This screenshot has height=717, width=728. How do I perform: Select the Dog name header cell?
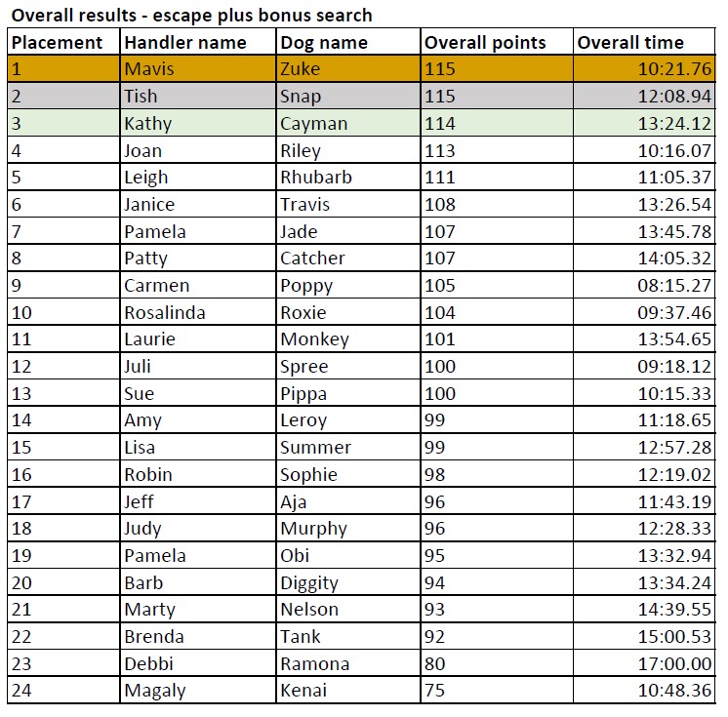(x=348, y=42)
